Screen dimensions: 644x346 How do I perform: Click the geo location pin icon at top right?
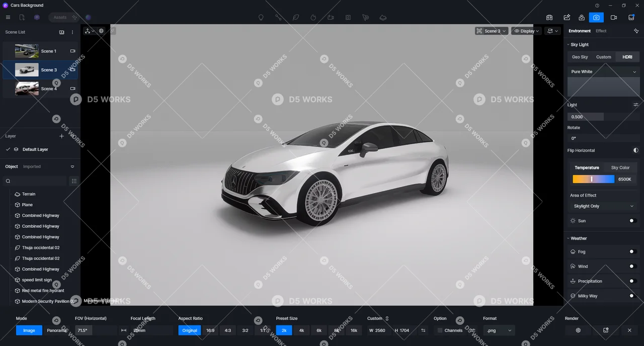pyautogui.click(x=582, y=17)
